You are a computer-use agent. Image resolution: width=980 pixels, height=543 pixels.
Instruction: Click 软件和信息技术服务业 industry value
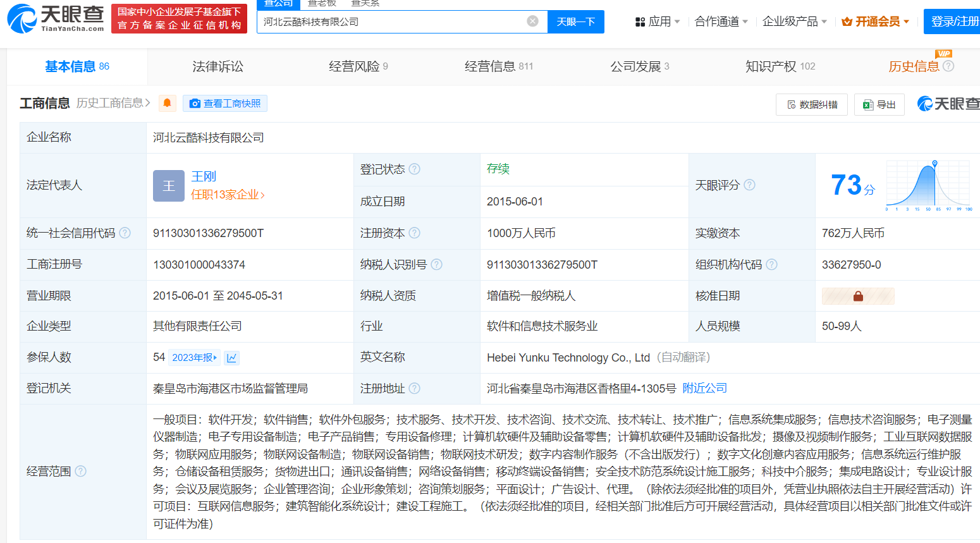[x=542, y=326]
